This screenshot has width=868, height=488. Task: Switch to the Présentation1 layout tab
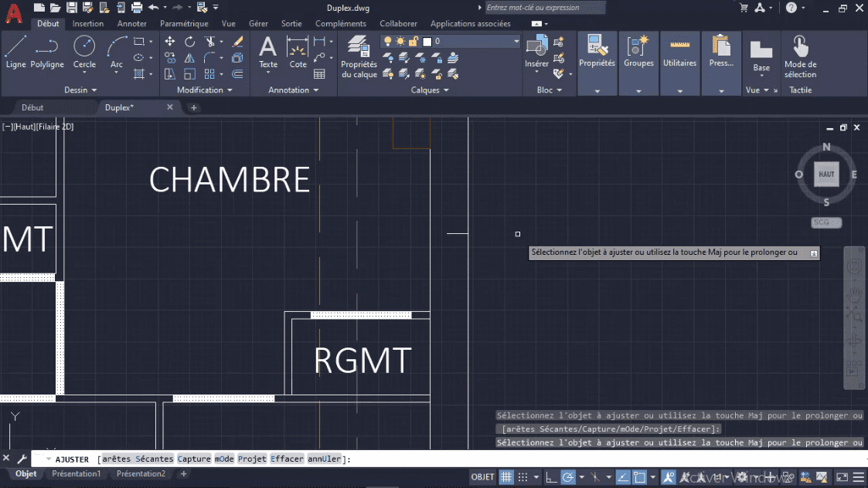tap(76, 474)
